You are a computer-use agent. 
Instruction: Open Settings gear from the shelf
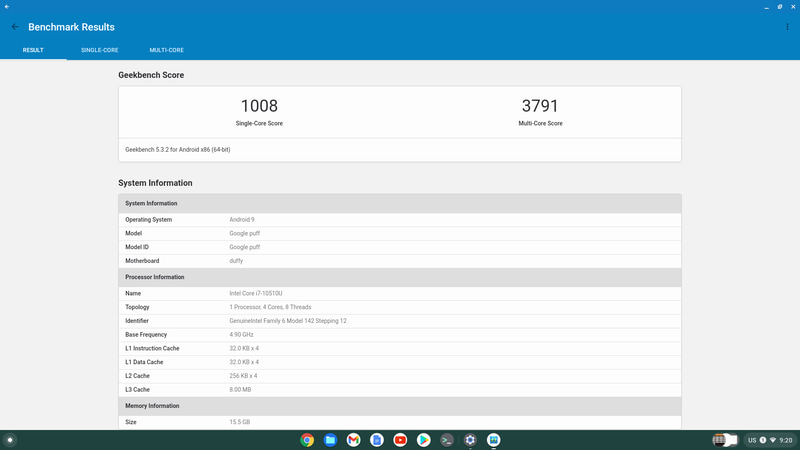point(470,440)
